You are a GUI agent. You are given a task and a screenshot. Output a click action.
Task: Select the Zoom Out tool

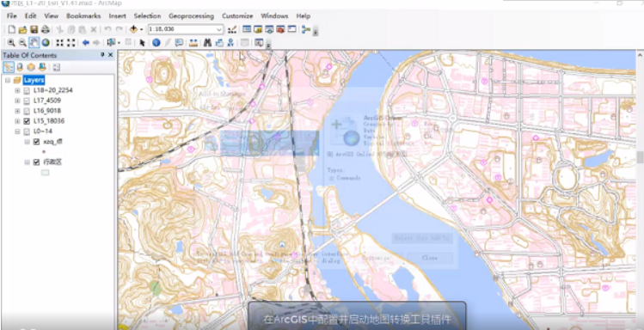point(22,42)
